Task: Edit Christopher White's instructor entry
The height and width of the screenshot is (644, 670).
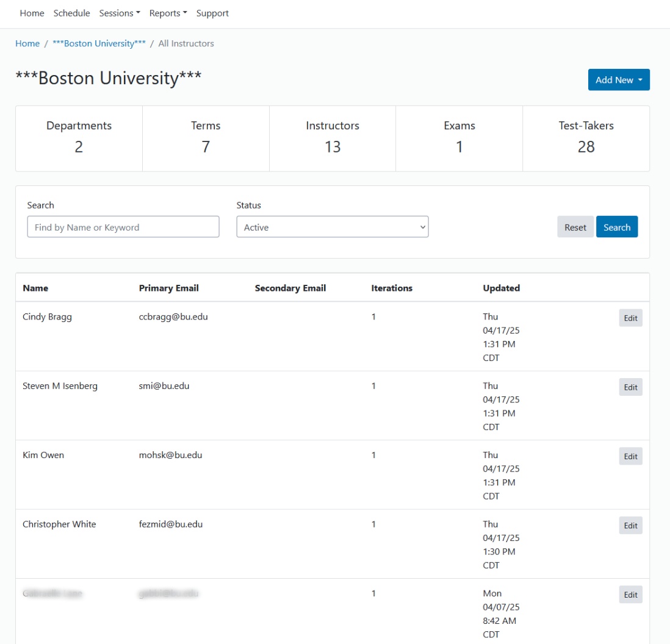Action: [x=630, y=526]
